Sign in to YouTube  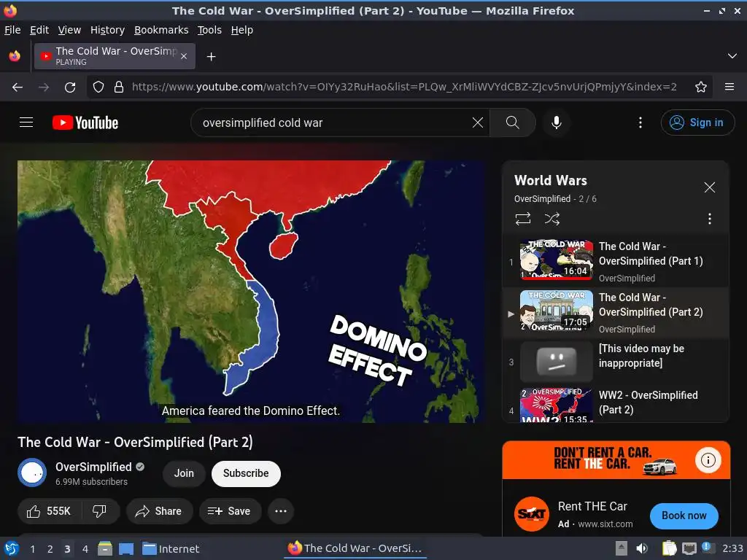click(697, 122)
